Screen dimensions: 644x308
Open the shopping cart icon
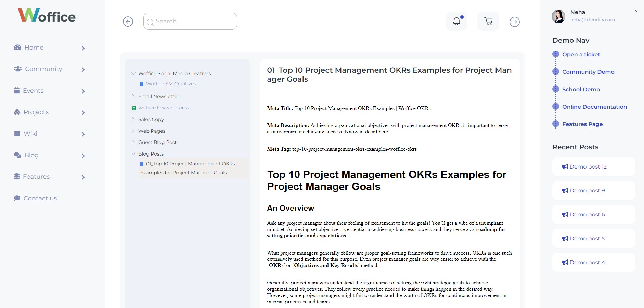tap(488, 22)
